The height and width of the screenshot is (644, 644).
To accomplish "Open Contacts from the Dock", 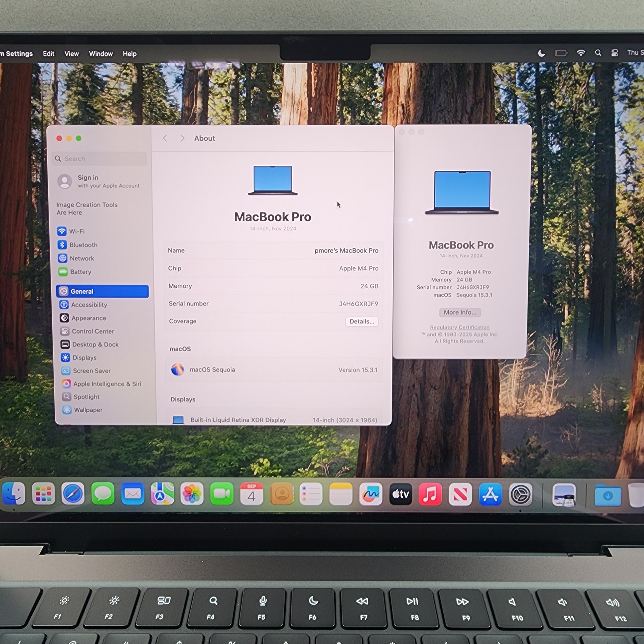I will 282,494.
